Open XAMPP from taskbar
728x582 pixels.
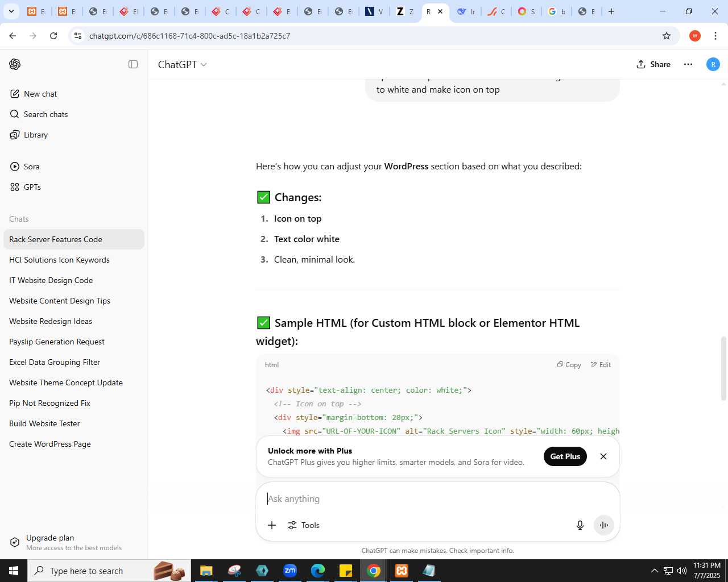point(402,571)
